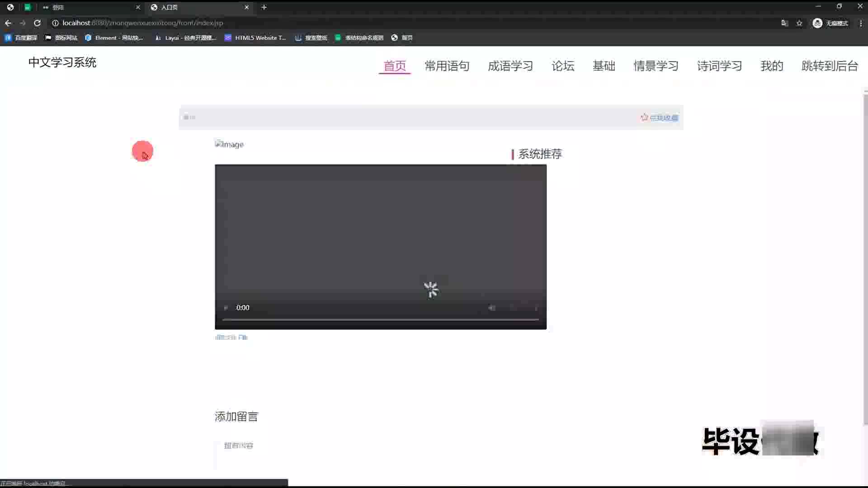
Task: Open a new browser tab
Action: (x=264, y=7)
